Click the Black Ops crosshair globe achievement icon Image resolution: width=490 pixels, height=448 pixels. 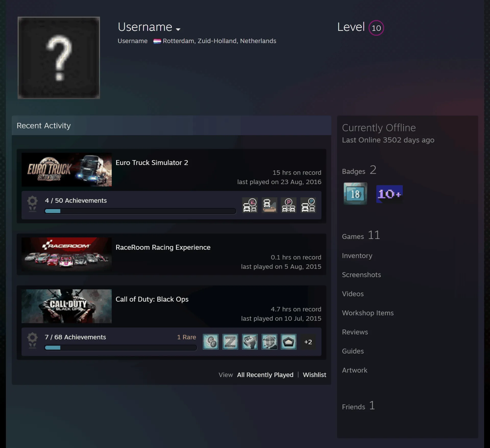pyautogui.click(x=269, y=342)
